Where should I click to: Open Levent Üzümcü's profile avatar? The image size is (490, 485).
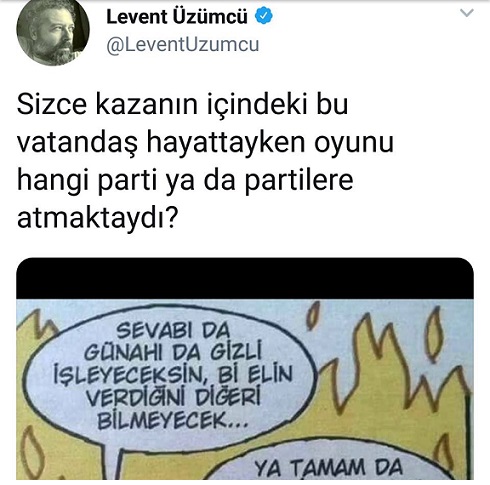[x=53, y=31]
